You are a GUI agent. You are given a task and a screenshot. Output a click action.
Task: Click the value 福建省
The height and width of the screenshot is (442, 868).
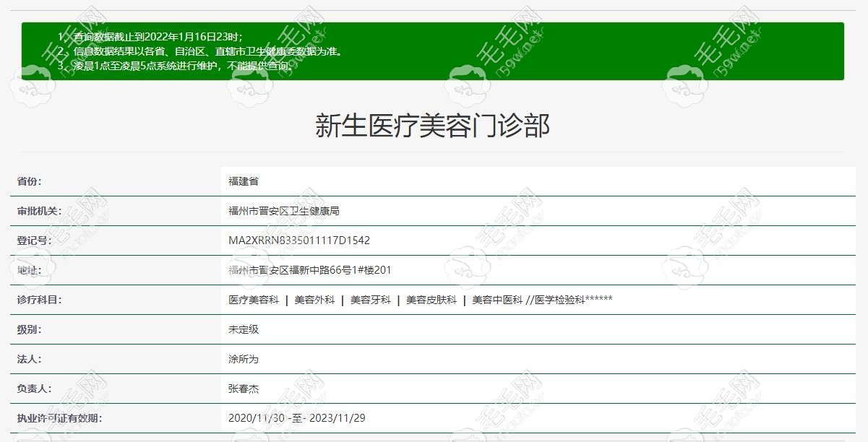(244, 181)
